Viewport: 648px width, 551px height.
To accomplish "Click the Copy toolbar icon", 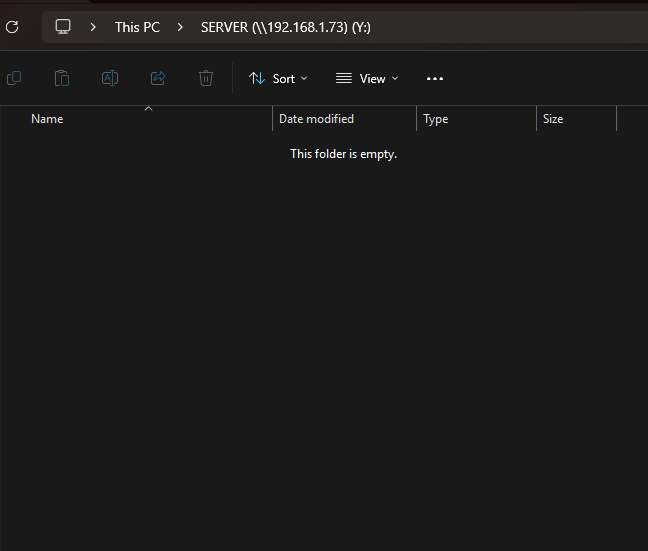I will click(x=14, y=78).
